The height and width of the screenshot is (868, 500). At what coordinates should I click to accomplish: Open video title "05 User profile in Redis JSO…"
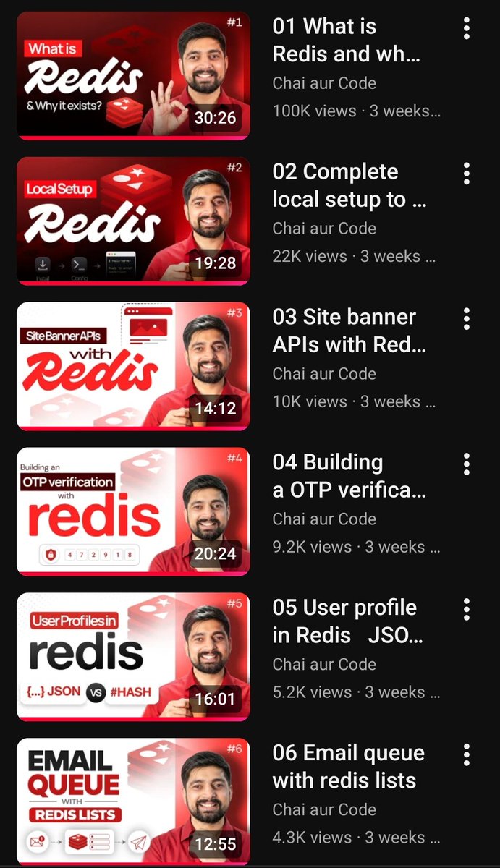coord(347,621)
